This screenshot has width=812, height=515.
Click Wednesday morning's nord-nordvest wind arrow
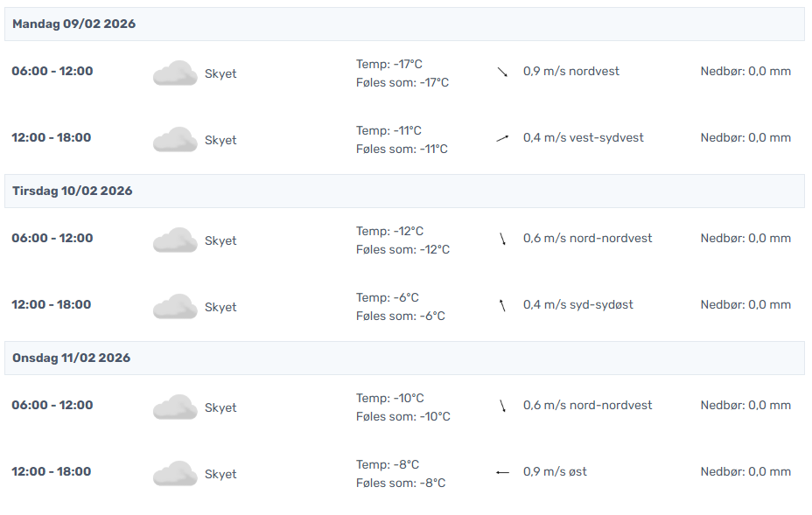502,406
